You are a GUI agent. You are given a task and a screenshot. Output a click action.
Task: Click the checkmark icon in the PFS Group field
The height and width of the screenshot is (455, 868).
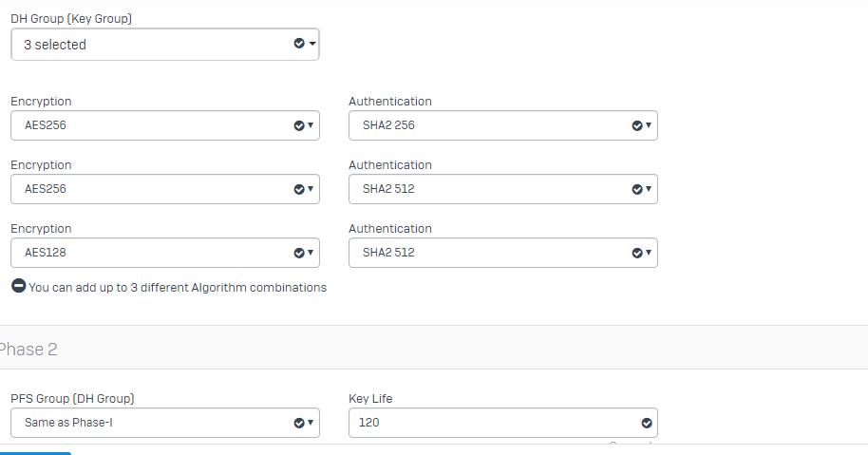click(x=299, y=423)
